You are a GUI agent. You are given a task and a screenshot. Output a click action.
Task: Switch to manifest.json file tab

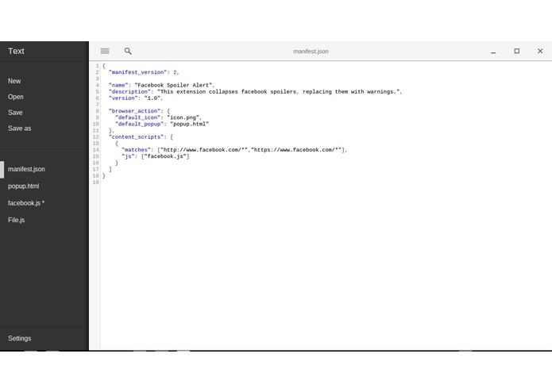click(x=26, y=169)
